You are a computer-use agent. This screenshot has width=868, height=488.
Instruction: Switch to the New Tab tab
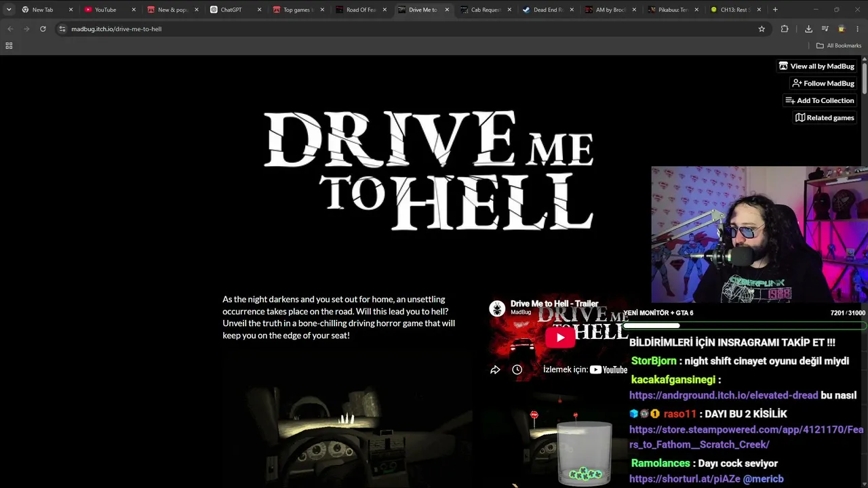[x=45, y=9]
